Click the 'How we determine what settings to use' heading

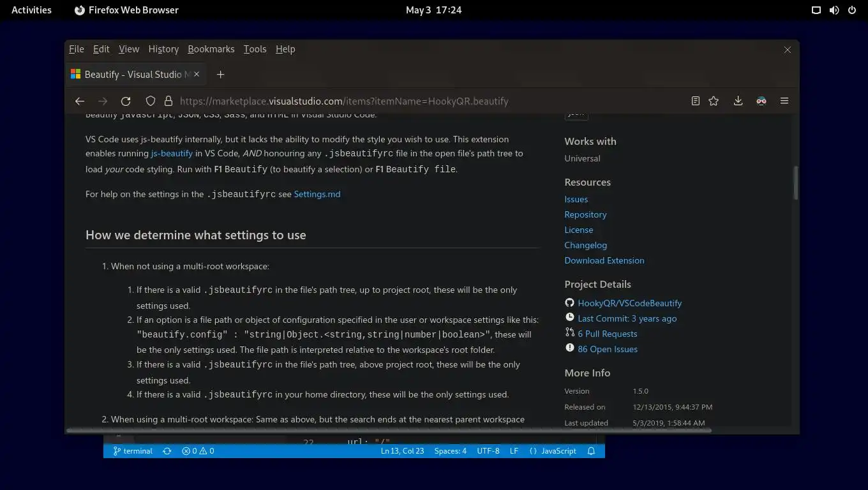(x=196, y=235)
